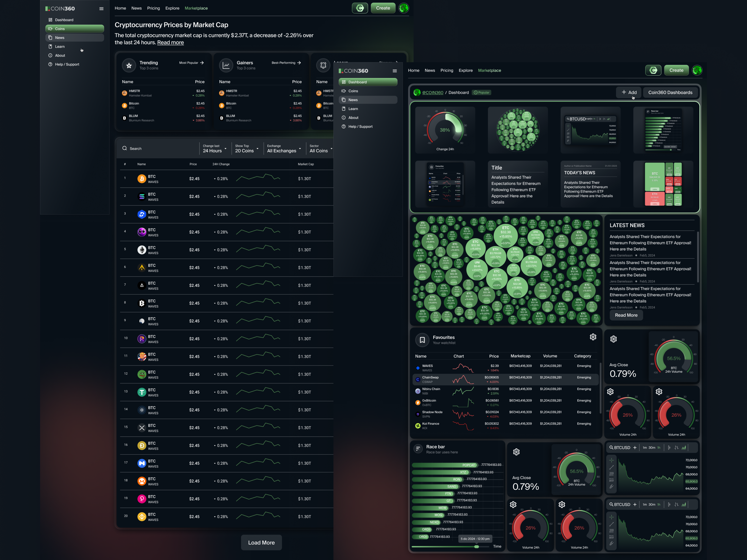Image resolution: width=747 pixels, height=560 pixels.
Task: Open the Read more link in description
Action: click(x=170, y=43)
